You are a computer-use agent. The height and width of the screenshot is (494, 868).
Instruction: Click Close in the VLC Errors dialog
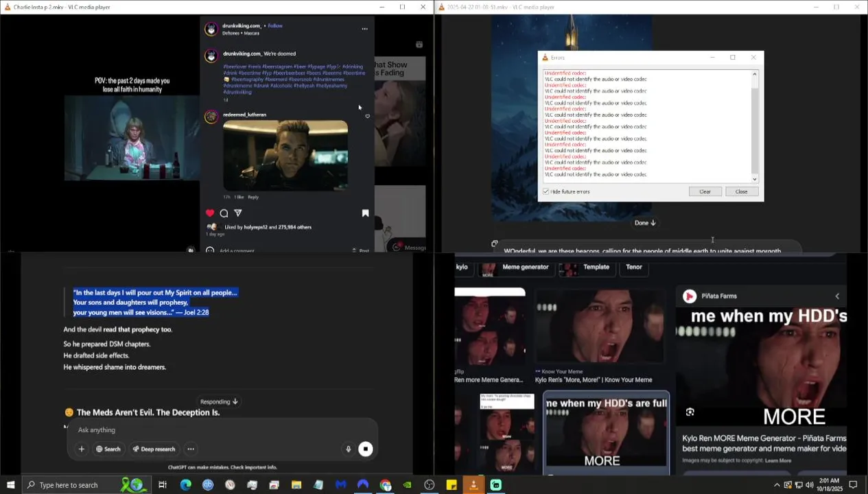(741, 191)
